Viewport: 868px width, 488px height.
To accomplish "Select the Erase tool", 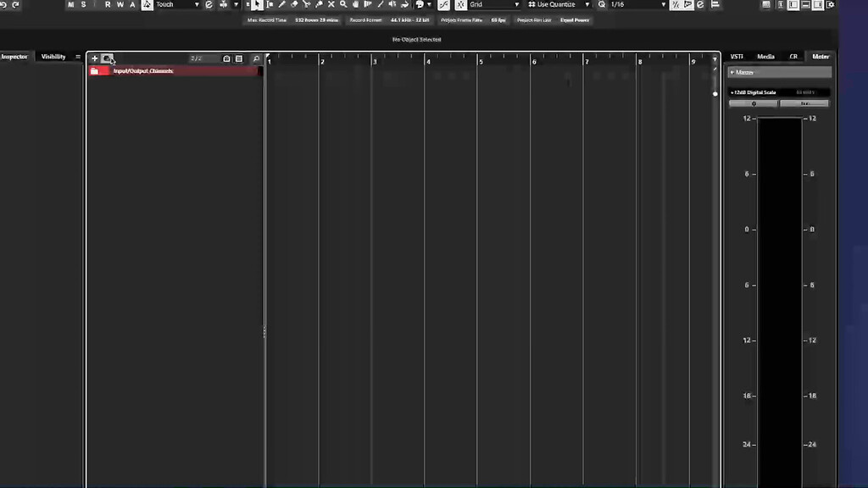I will (x=292, y=4).
